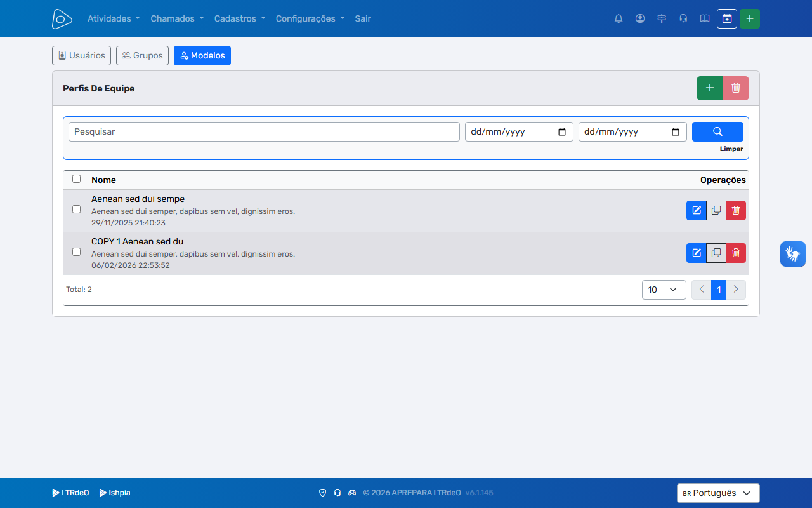This screenshot has height=508, width=812.
Task: Check the box for COPY 1 Aenean sed du
Action: [77, 251]
